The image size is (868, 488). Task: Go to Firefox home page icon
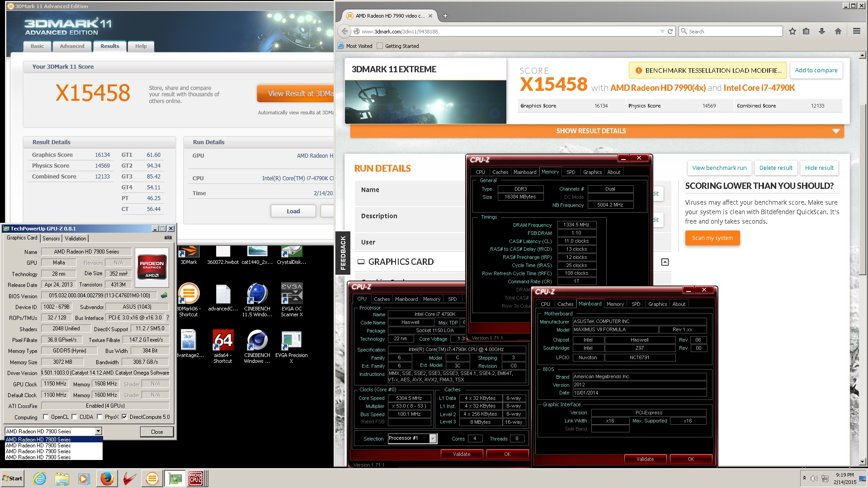coord(838,31)
